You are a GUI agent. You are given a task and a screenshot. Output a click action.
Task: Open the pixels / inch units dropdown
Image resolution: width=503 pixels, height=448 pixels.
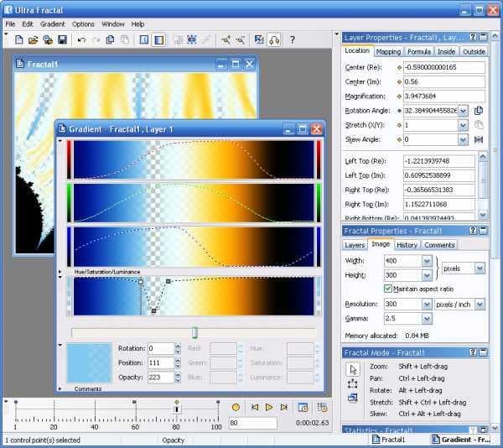pyautogui.click(x=480, y=305)
